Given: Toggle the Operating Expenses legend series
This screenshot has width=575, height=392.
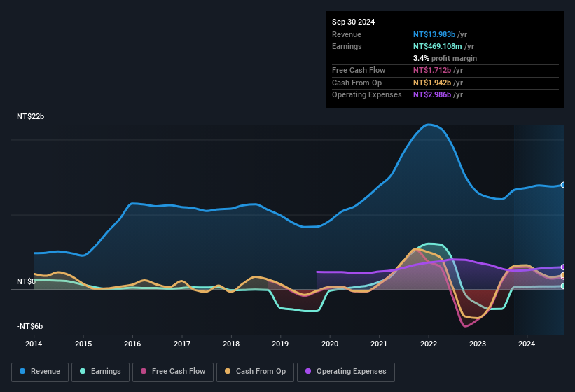Looking at the screenshot, I should [346, 372].
